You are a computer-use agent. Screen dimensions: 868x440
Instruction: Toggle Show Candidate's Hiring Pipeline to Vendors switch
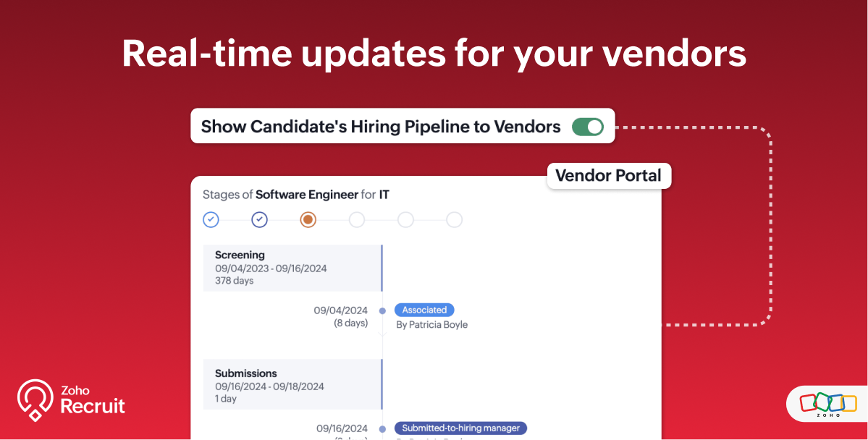587,127
